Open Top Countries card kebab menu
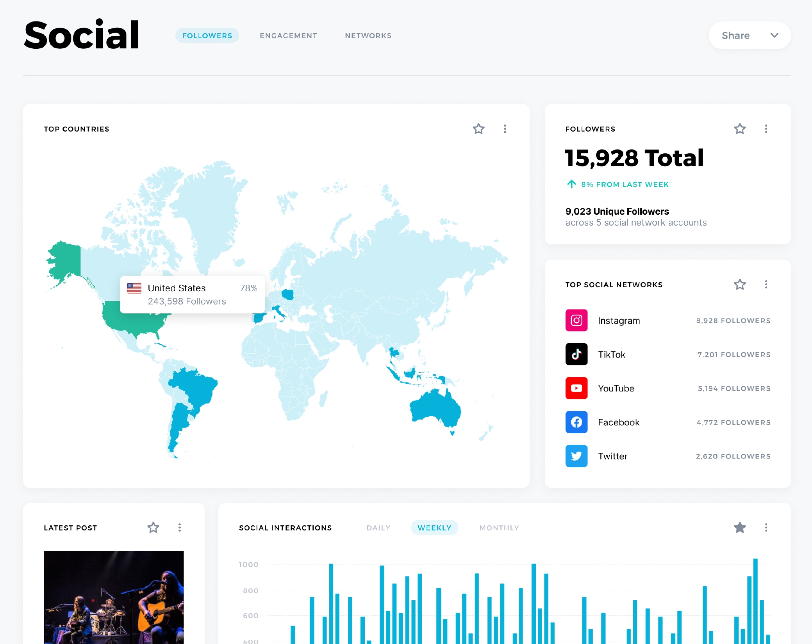 pos(505,129)
